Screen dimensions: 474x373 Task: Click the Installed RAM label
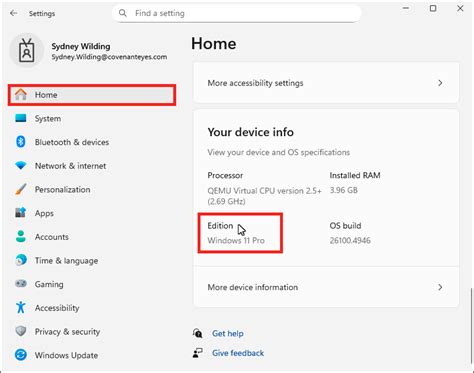click(355, 175)
